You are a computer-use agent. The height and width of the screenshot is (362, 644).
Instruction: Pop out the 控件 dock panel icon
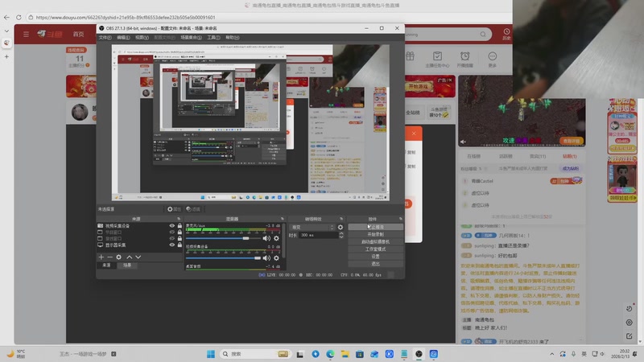tap(400, 219)
